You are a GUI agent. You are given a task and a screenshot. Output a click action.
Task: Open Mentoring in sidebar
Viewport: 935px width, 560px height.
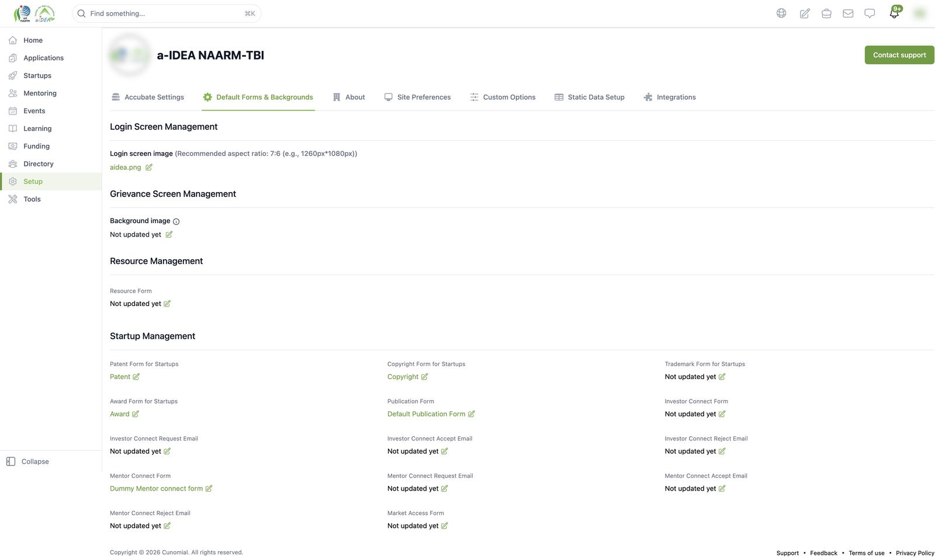pos(51,93)
